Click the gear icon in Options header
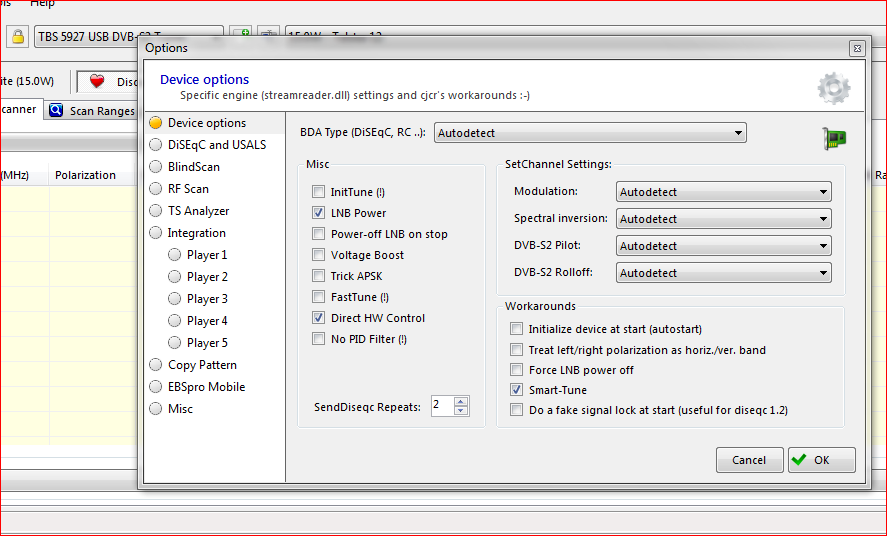Screen dimensions: 887x536 [833, 88]
